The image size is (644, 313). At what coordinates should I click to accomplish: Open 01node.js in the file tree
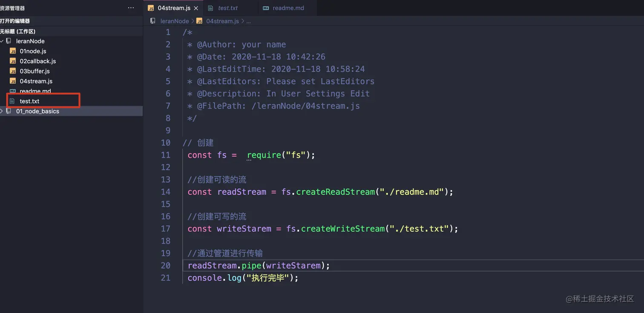click(x=33, y=51)
